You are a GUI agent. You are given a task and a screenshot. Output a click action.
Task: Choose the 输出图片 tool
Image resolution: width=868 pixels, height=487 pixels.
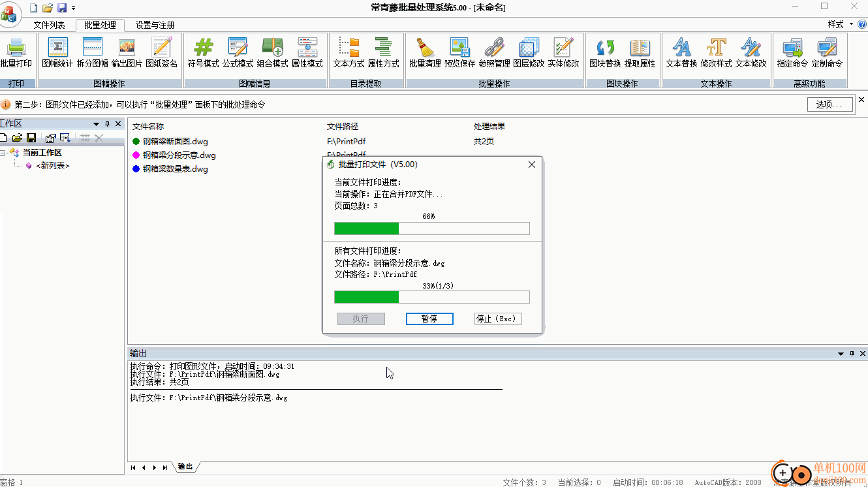tap(127, 53)
